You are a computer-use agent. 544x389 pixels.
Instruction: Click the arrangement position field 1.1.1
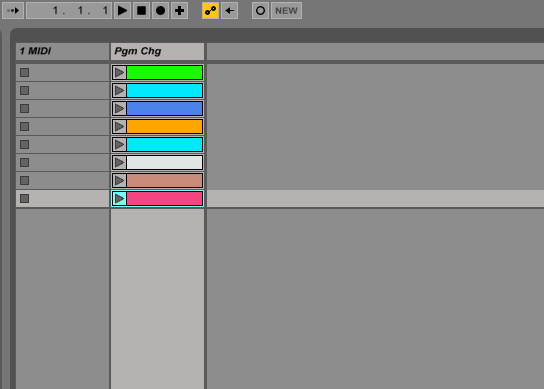tap(69, 11)
